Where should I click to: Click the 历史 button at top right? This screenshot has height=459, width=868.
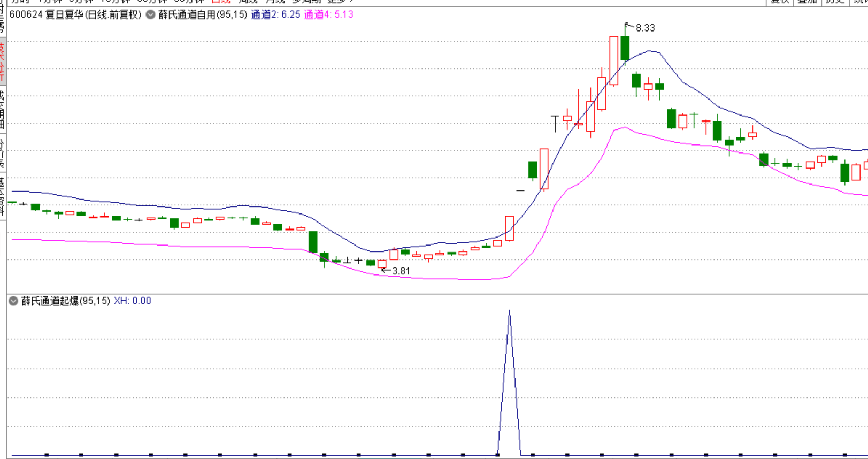834,2
